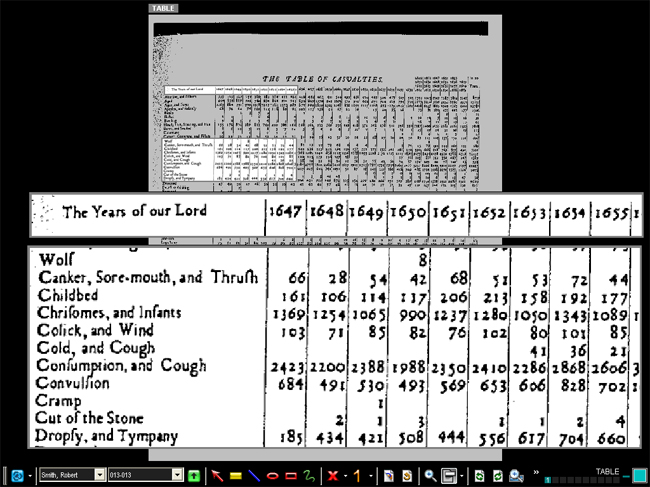650x487 pixels.
Task: Click the teal color square at toolbar end
Action: tap(640, 476)
